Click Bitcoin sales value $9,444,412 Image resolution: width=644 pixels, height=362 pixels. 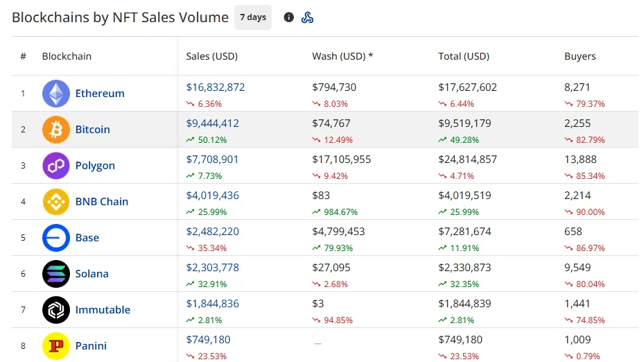212,123
